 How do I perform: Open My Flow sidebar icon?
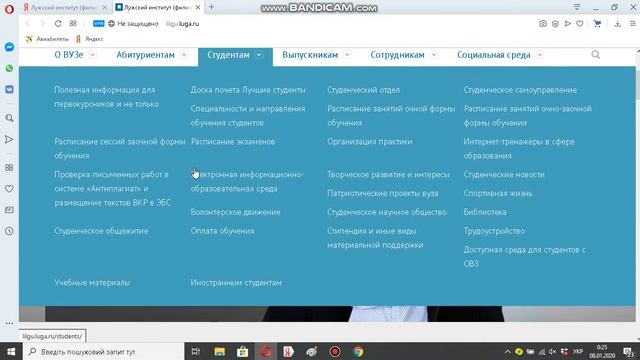coord(9,139)
